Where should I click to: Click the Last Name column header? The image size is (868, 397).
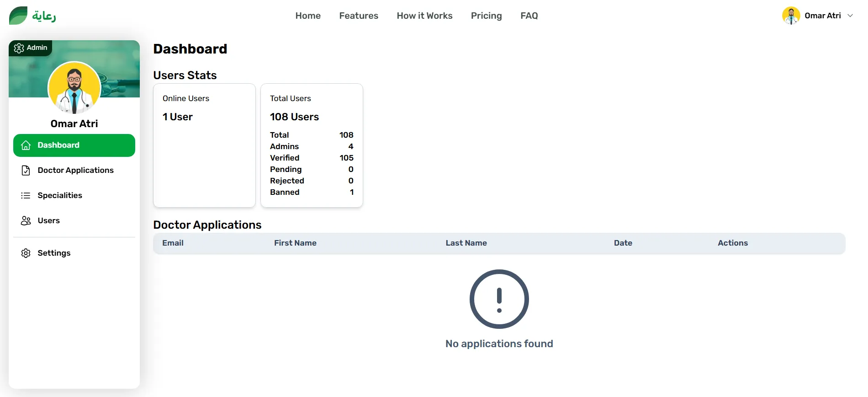click(466, 243)
